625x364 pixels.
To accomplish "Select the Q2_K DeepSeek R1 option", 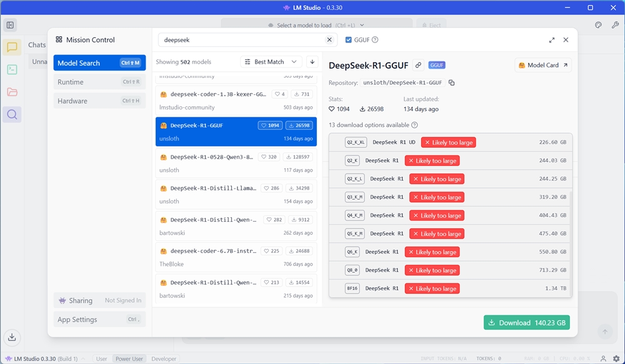I will coord(451,160).
